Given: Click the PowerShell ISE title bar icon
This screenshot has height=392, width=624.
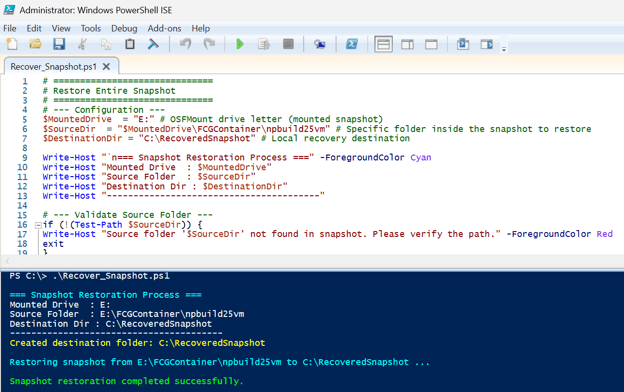Looking at the screenshot, I should click(x=9, y=10).
